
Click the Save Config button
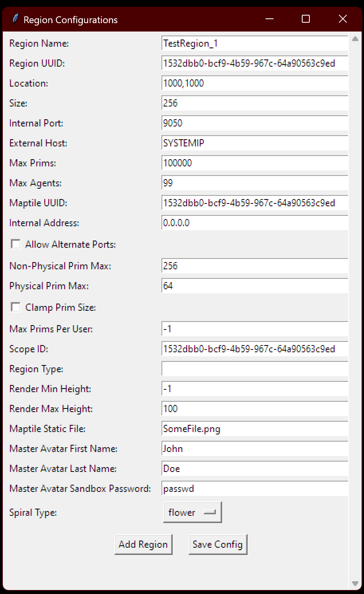coord(218,545)
